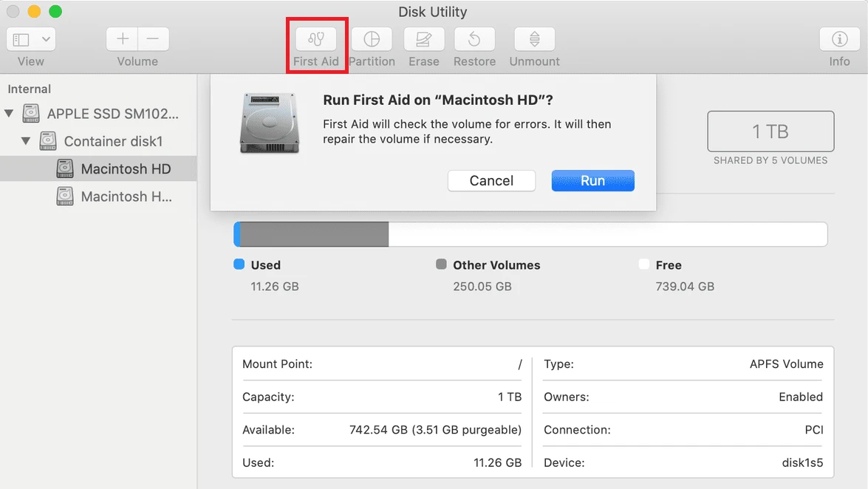This screenshot has height=489, width=868.
Task: Click the Used legend blue swatch
Action: coord(238,264)
